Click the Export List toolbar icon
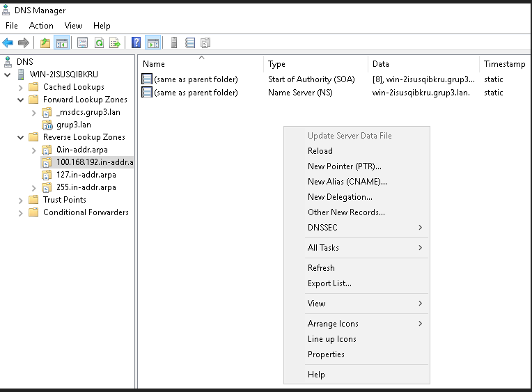The image size is (532, 392). tap(115, 42)
